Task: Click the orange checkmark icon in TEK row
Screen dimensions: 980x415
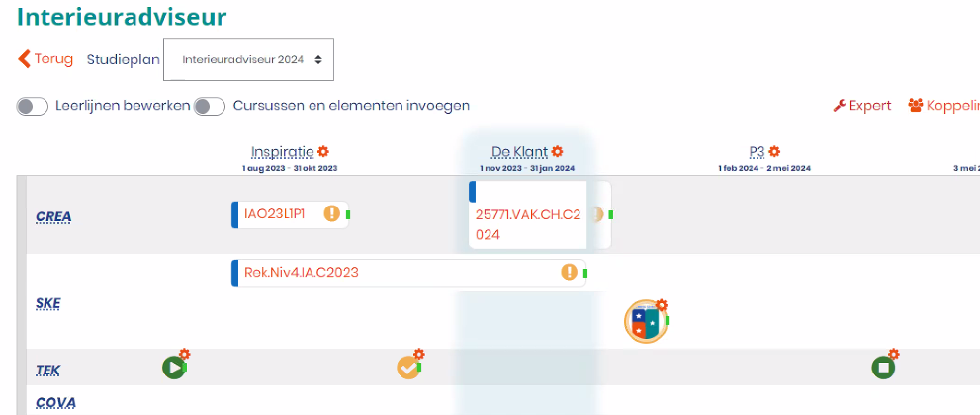Action: point(407,368)
